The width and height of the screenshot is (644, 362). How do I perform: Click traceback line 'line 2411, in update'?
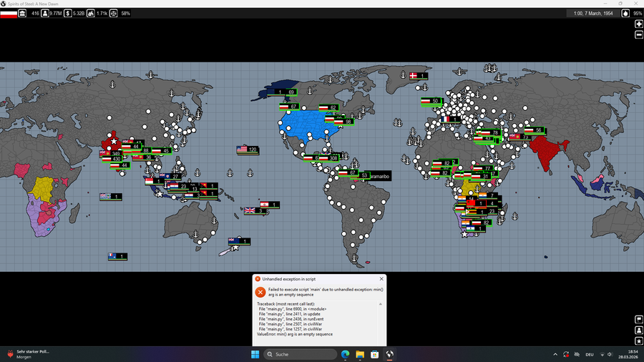289,314
